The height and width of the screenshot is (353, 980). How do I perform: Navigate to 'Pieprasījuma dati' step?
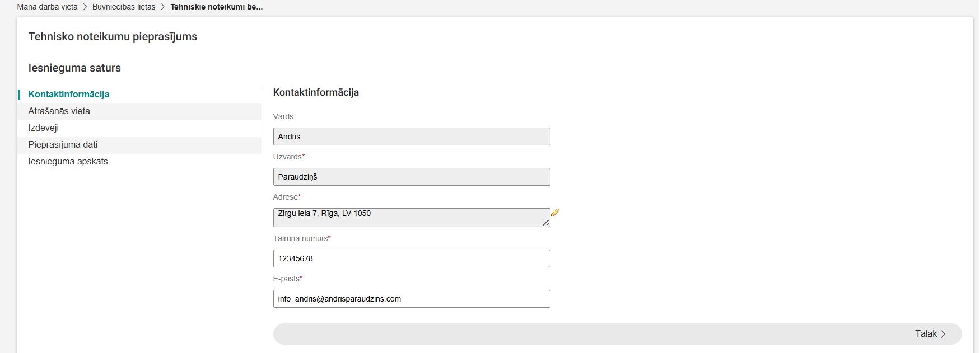click(63, 144)
